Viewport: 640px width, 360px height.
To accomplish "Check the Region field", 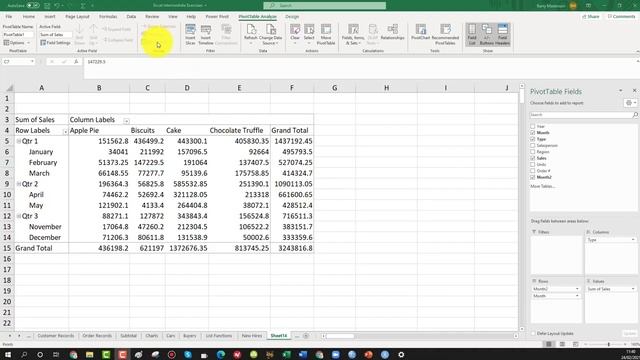I will 533,152.
